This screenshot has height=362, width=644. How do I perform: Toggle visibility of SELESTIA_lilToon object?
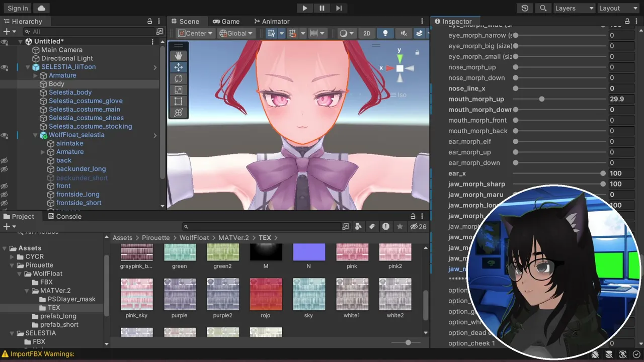click(5, 67)
